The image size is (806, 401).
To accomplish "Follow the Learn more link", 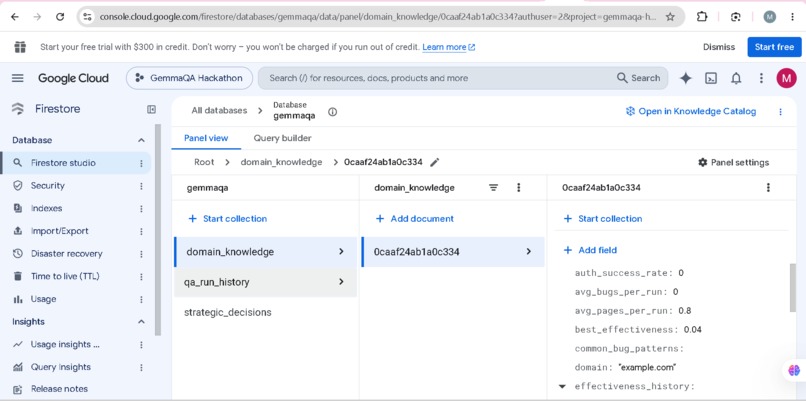I will (x=449, y=47).
